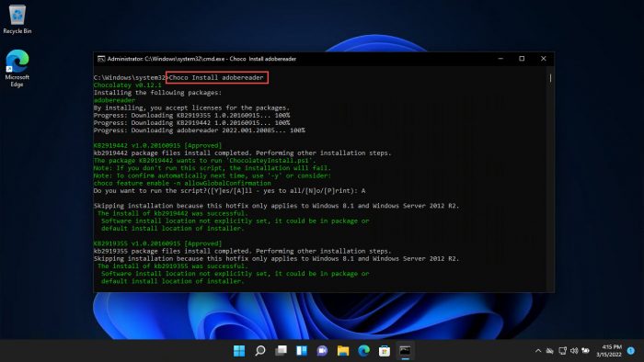This screenshot has width=644, height=362.
Task: Click the 'Choco Install adobereader' command text
Action: (x=216, y=77)
